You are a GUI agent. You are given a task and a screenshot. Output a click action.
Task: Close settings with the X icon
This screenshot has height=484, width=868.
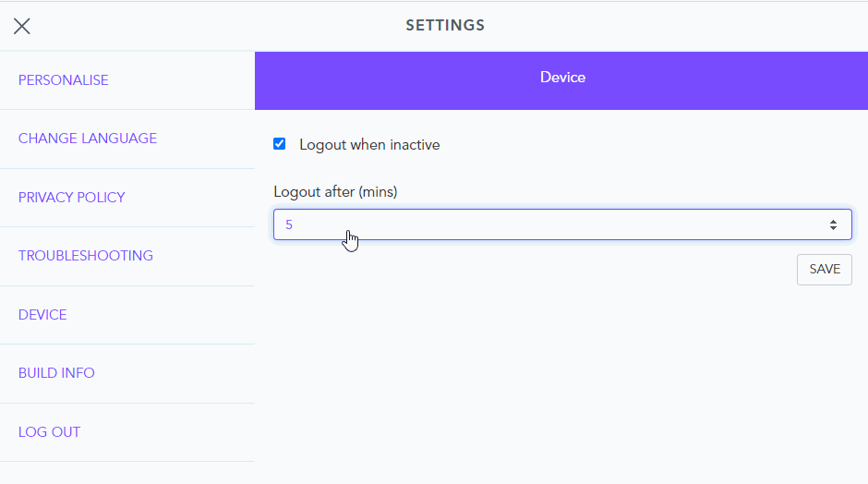coord(22,26)
